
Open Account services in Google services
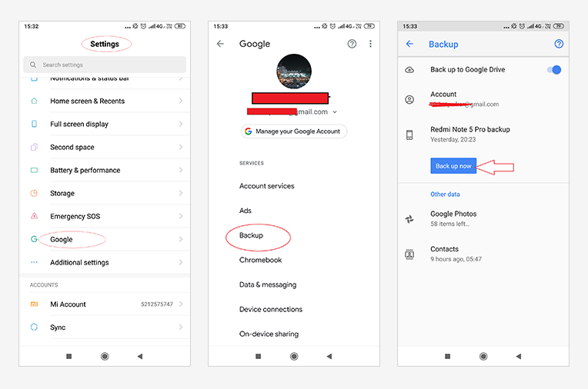click(266, 186)
